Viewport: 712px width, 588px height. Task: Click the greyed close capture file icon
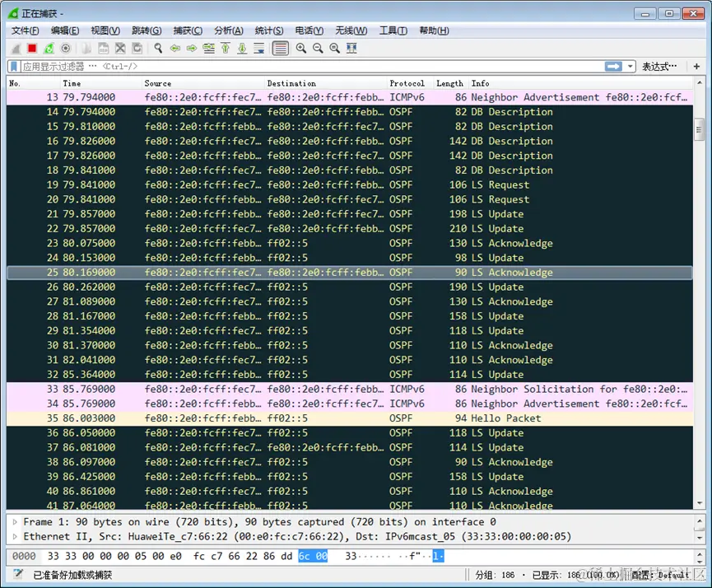point(120,48)
